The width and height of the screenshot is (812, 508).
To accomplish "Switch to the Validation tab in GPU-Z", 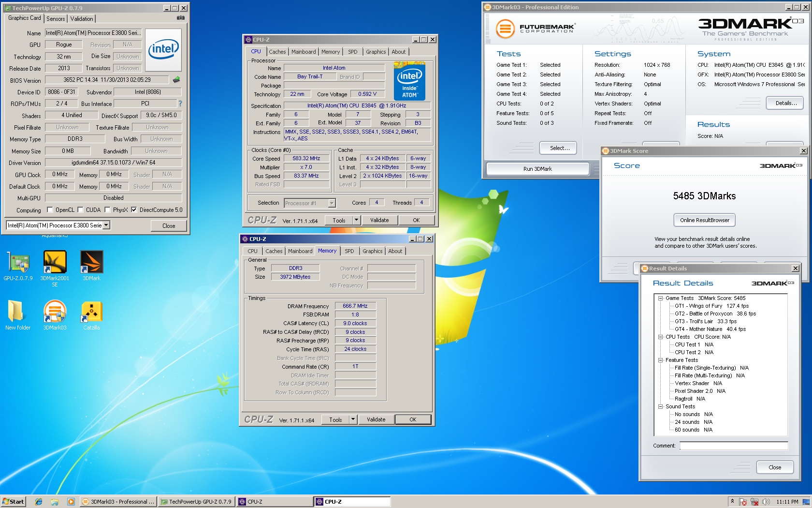I will (x=82, y=19).
